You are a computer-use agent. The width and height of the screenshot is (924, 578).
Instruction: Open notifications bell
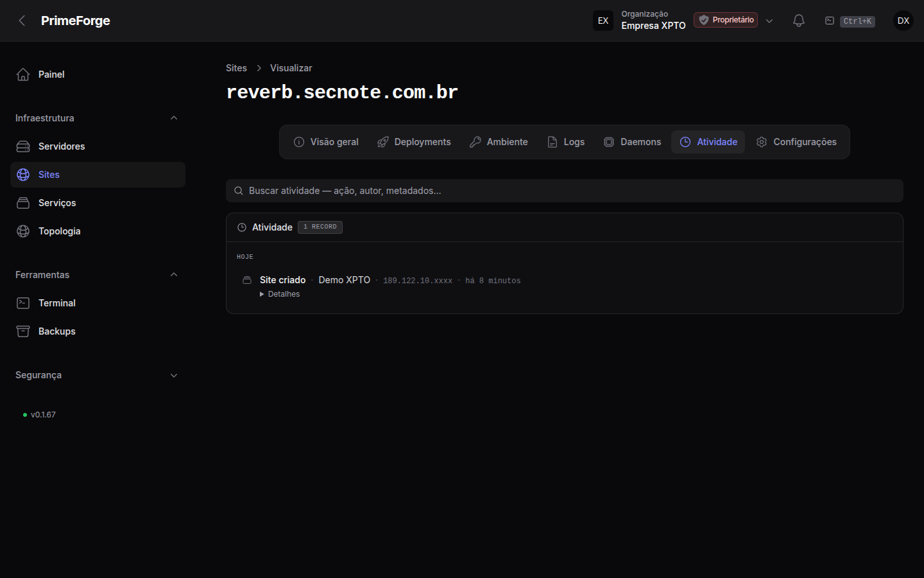(x=799, y=21)
